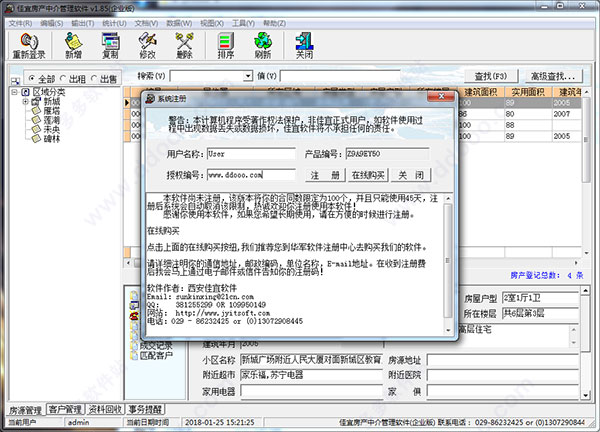
Task: Click the 重新登录 re-login toolbar icon
Action: (x=29, y=46)
